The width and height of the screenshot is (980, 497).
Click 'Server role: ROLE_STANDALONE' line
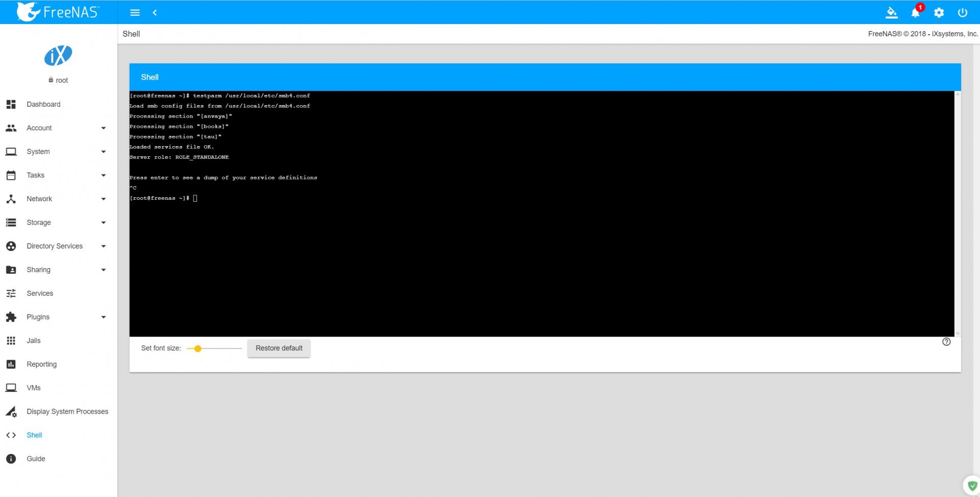pyautogui.click(x=179, y=157)
